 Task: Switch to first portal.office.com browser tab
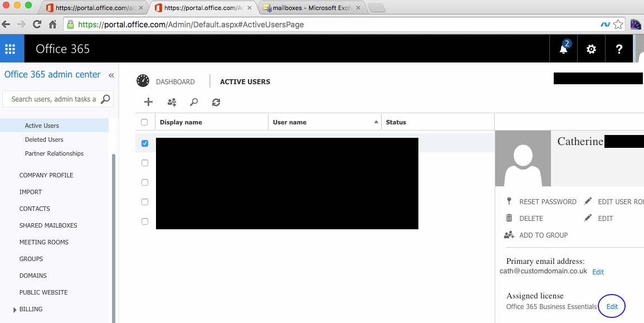(x=95, y=7)
